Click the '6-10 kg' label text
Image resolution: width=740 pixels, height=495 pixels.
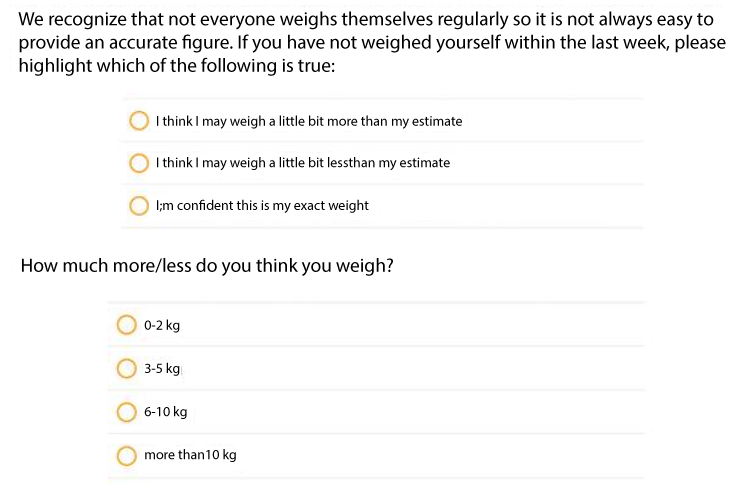(x=166, y=412)
